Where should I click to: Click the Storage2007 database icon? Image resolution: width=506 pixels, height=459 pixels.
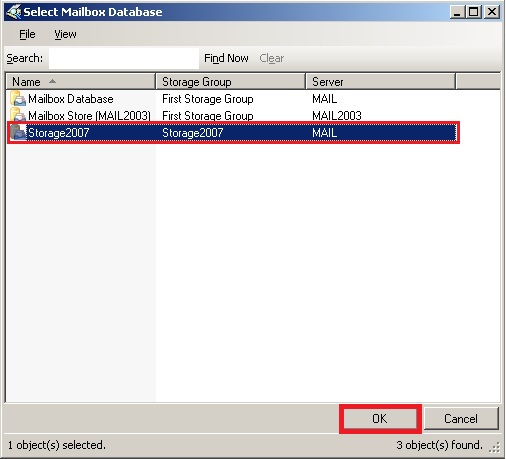tap(18, 133)
